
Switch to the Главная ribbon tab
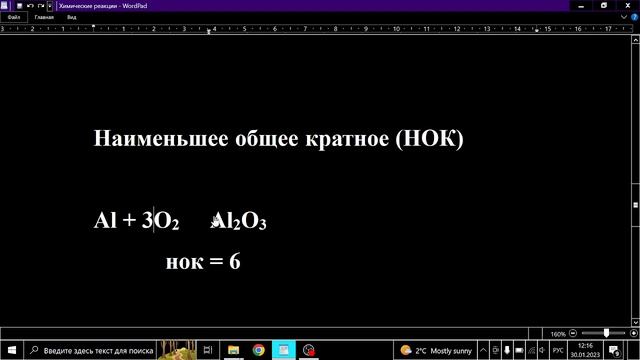[44, 17]
